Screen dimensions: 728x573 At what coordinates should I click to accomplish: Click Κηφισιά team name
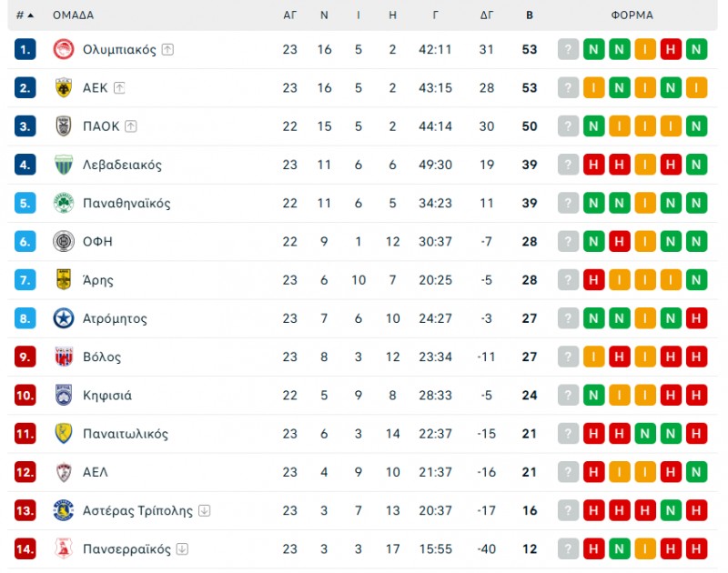tap(106, 396)
